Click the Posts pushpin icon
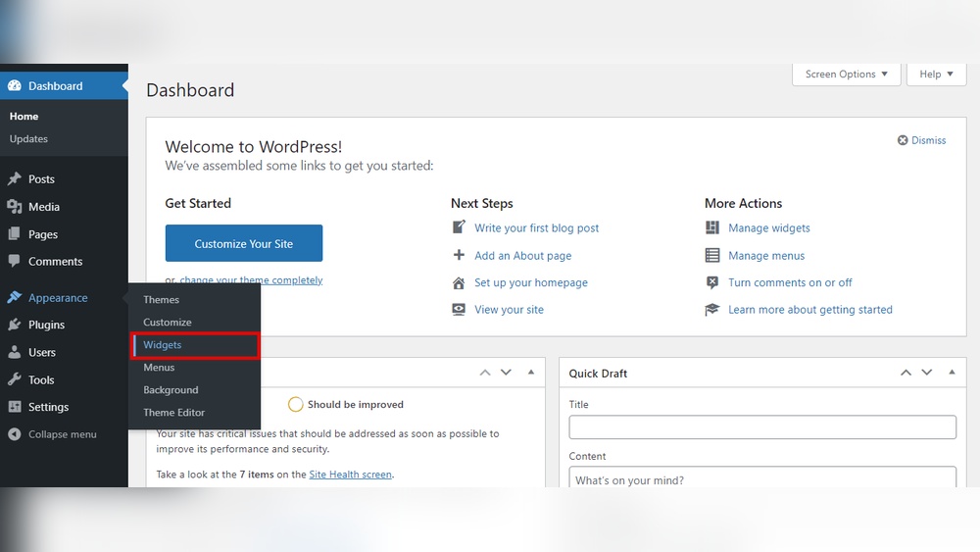The height and width of the screenshot is (552, 980). pyautogui.click(x=15, y=178)
